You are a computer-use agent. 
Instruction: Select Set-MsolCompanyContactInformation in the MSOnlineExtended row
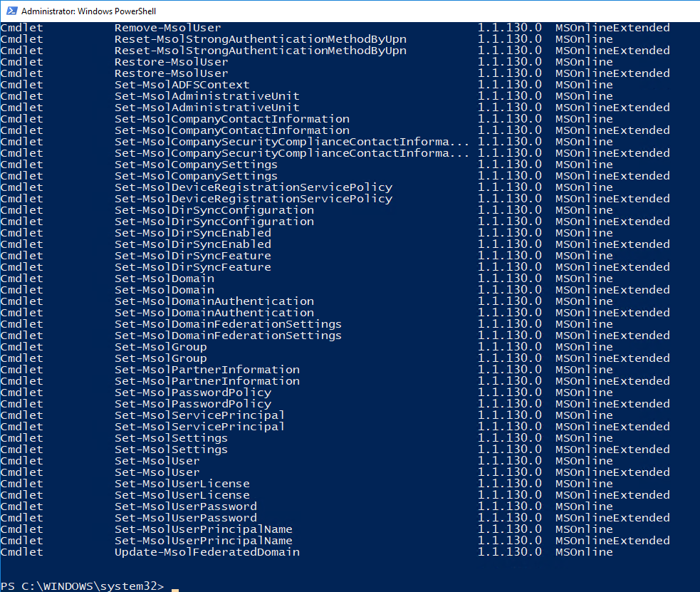[231, 130]
